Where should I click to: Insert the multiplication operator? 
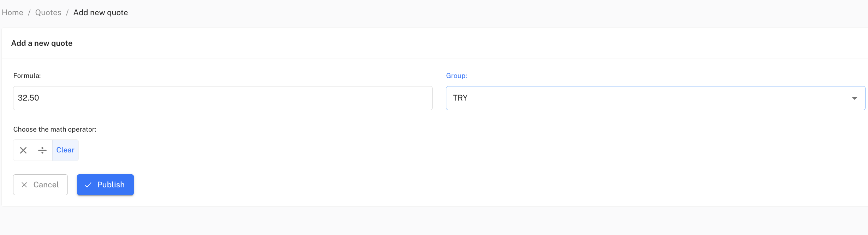(x=23, y=150)
